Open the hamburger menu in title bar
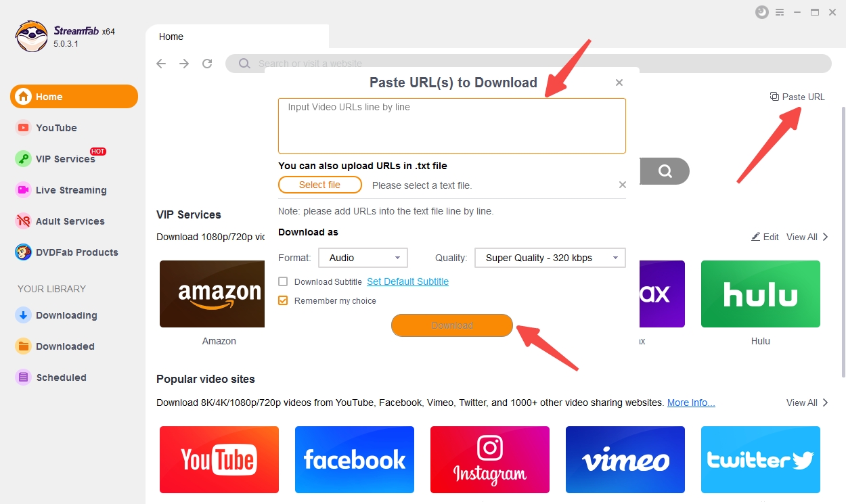Image resolution: width=846 pixels, height=504 pixels. pos(780,12)
